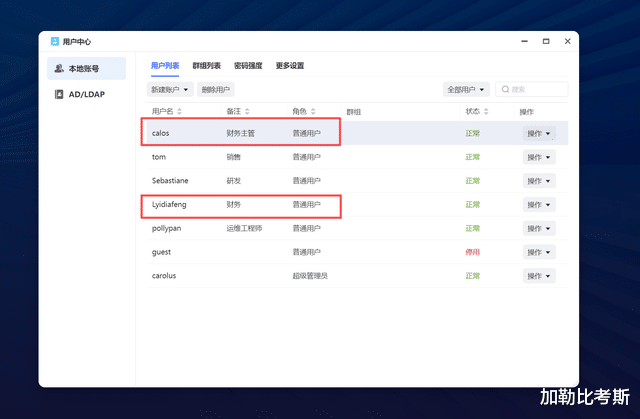
Task: Open the 密码强度 tab
Action: [x=248, y=66]
